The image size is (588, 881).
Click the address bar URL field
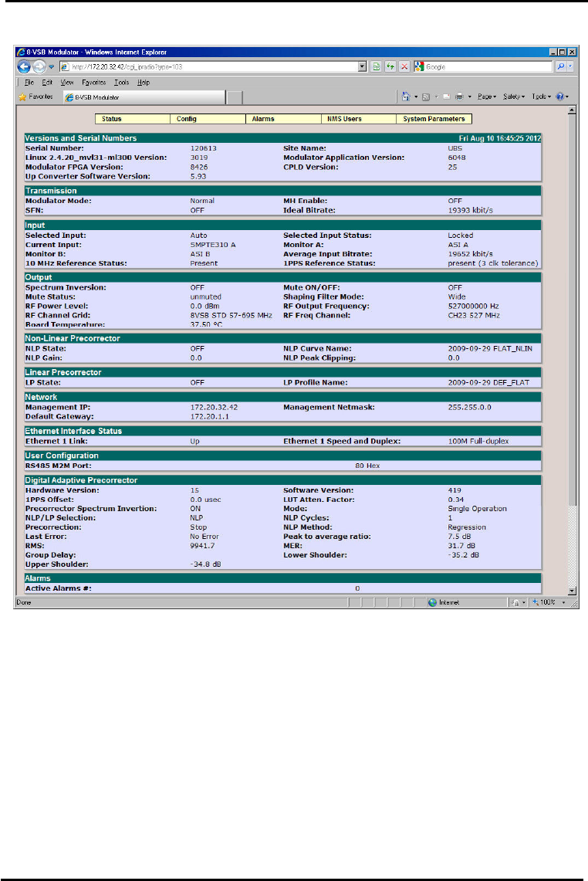[208, 67]
